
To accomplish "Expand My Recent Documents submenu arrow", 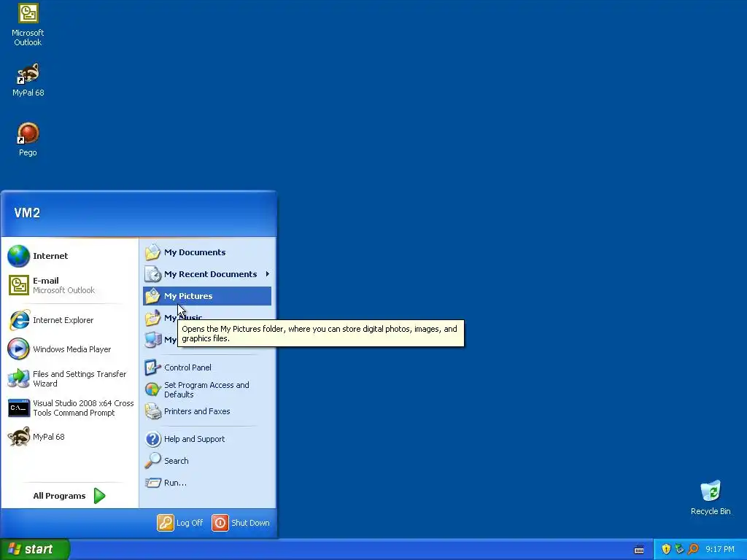I will point(267,274).
